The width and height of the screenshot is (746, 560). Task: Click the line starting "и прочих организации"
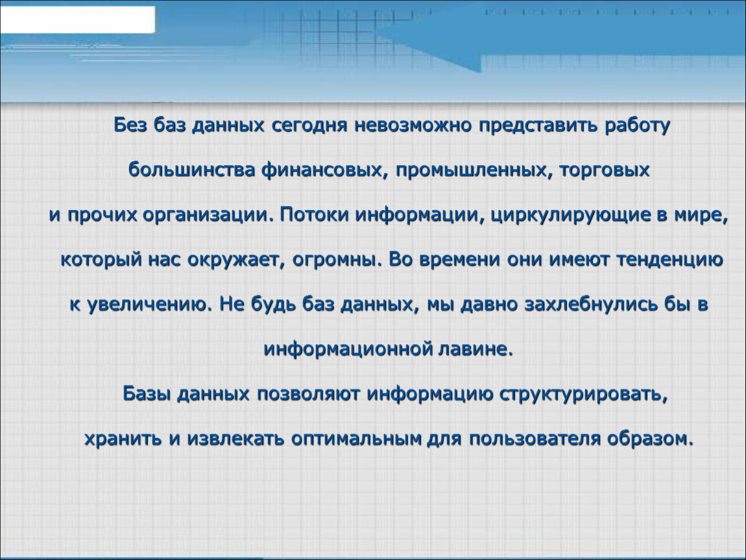[x=388, y=215]
